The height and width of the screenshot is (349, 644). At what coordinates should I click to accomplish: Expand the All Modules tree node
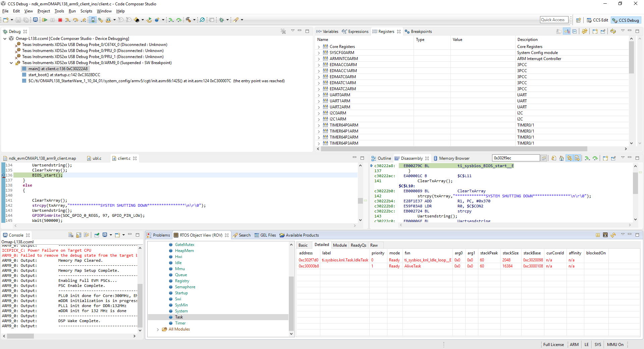click(158, 330)
